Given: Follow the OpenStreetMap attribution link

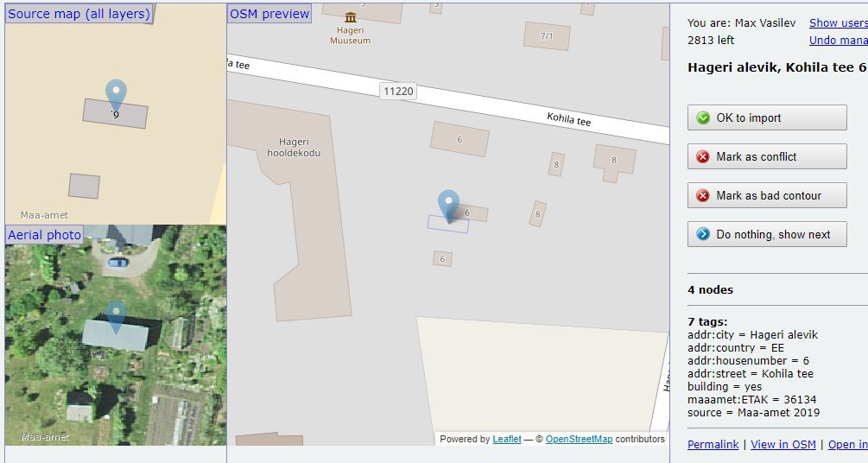Looking at the screenshot, I should (579, 439).
